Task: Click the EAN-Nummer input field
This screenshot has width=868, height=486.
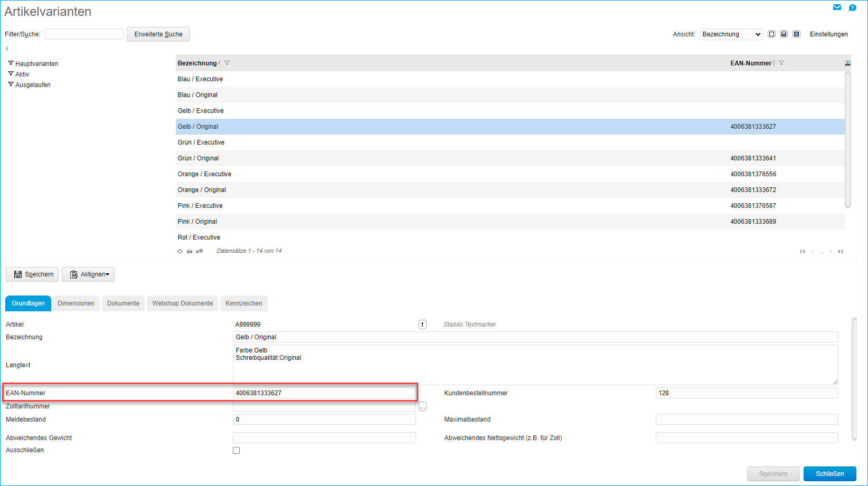Action: click(x=324, y=393)
